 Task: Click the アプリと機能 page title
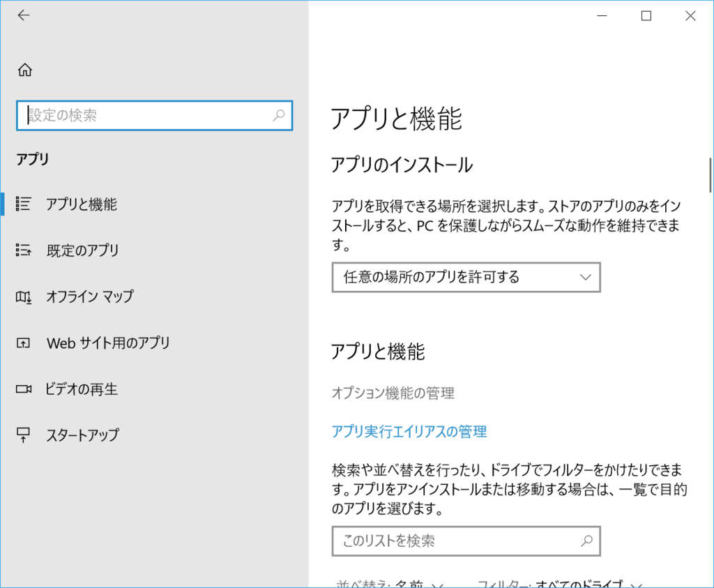point(396,119)
